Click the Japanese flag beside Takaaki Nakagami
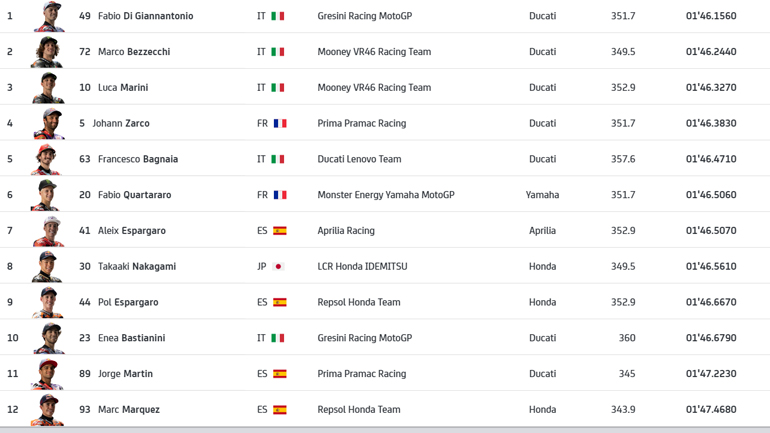 (x=279, y=267)
